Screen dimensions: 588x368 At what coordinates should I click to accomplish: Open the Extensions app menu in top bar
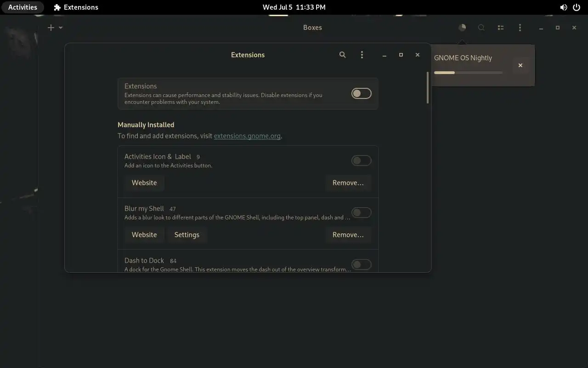(76, 7)
